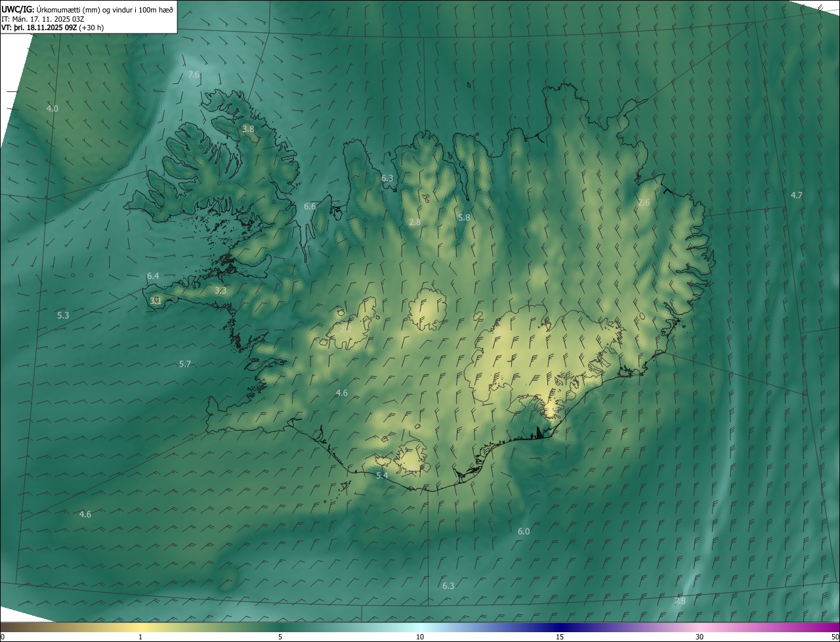This screenshot has width=840, height=642.
Task: Click the 5.4 value label on south coast
Action: pos(382,475)
